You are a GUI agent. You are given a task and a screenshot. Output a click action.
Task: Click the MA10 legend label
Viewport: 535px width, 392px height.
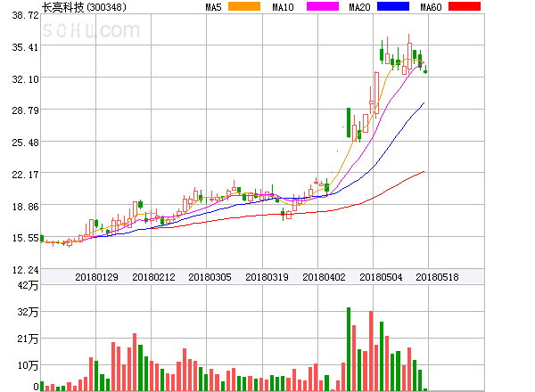pos(283,7)
